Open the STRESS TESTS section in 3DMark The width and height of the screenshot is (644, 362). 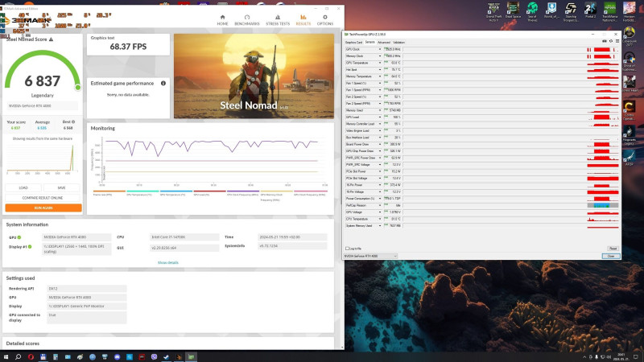tap(278, 20)
